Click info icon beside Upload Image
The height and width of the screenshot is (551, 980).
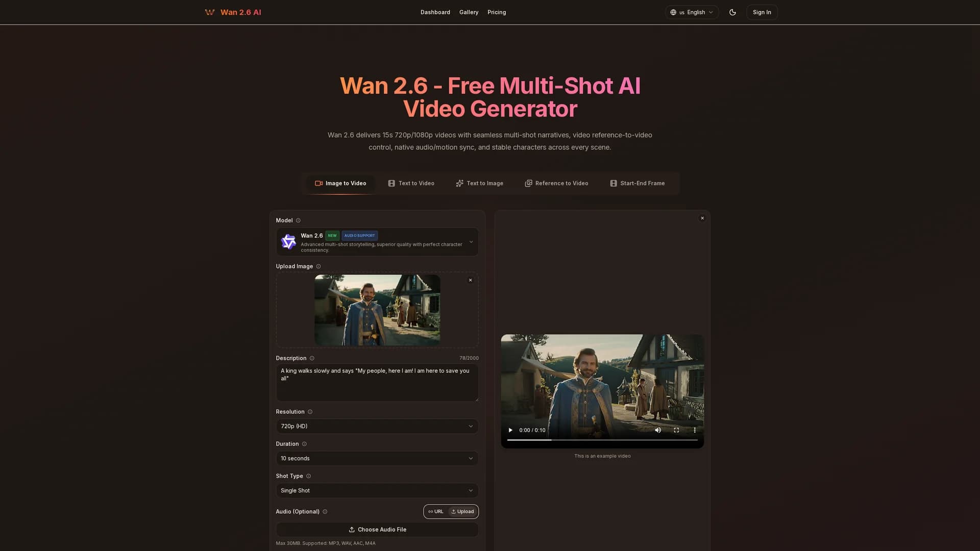[318, 266]
